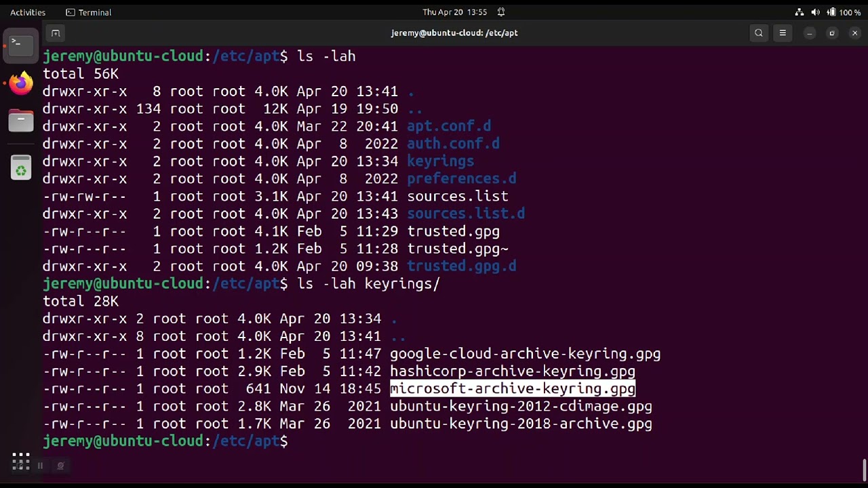This screenshot has height=488, width=868.
Task: Click the 'Apr 19 19:50' timestamp
Action: 347,109
